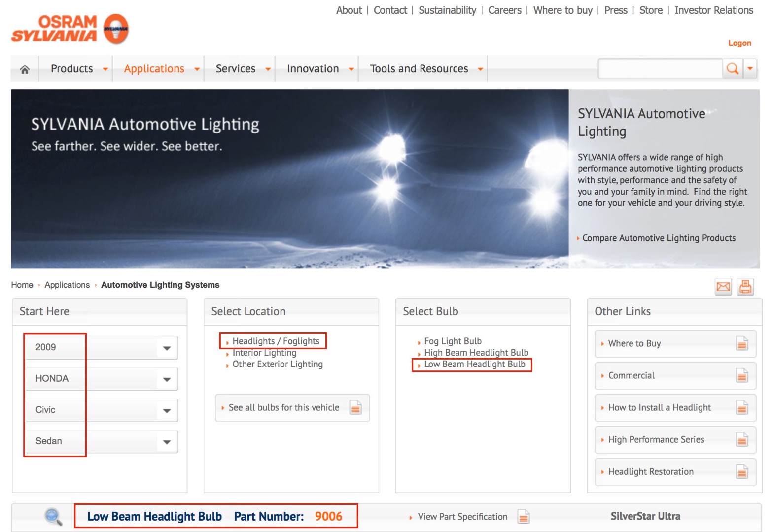Click View Part Specification

(462, 517)
